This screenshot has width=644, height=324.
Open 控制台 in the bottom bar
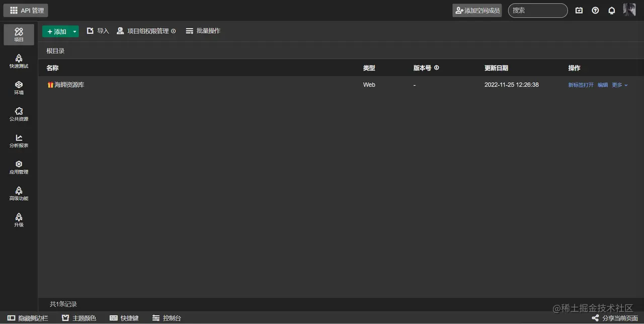pos(167,318)
